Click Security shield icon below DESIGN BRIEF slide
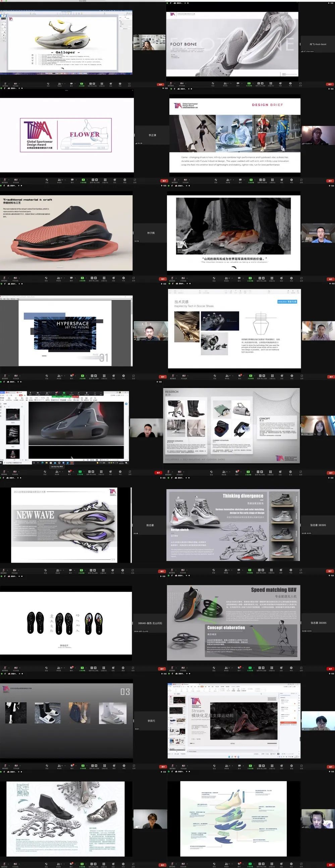 pos(216,180)
